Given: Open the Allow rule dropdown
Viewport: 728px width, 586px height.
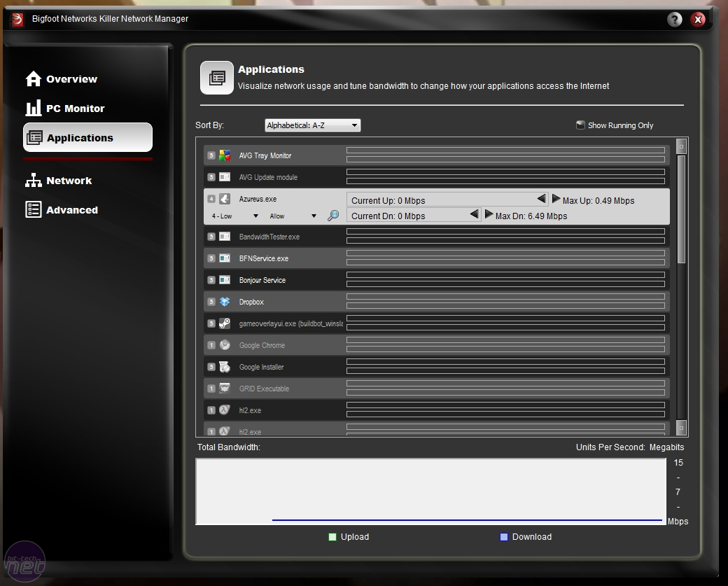Looking at the screenshot, I should click(293, 216).
